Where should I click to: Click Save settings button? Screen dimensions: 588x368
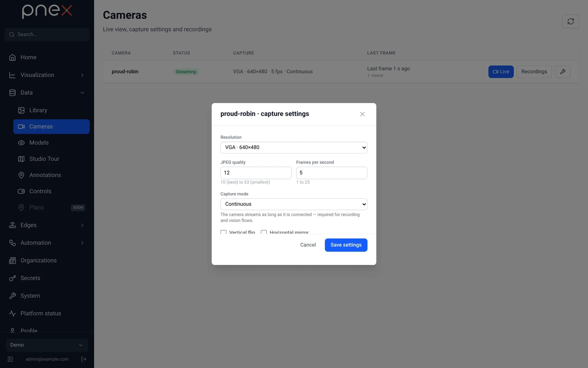346,245
